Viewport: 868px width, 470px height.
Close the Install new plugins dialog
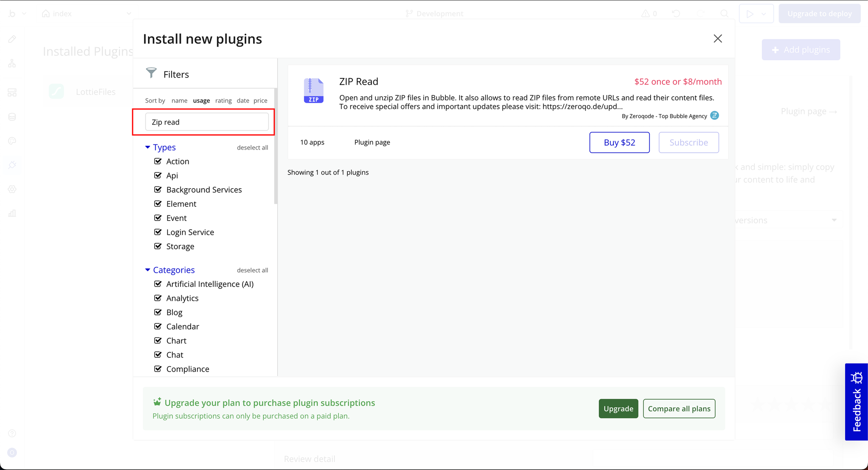718,39
